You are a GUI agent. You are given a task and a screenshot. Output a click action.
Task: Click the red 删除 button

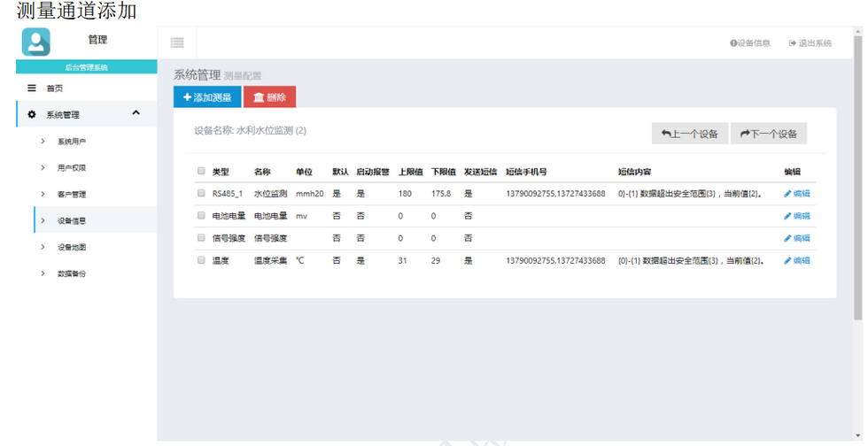pyautogui.click(x=269, y=97)
